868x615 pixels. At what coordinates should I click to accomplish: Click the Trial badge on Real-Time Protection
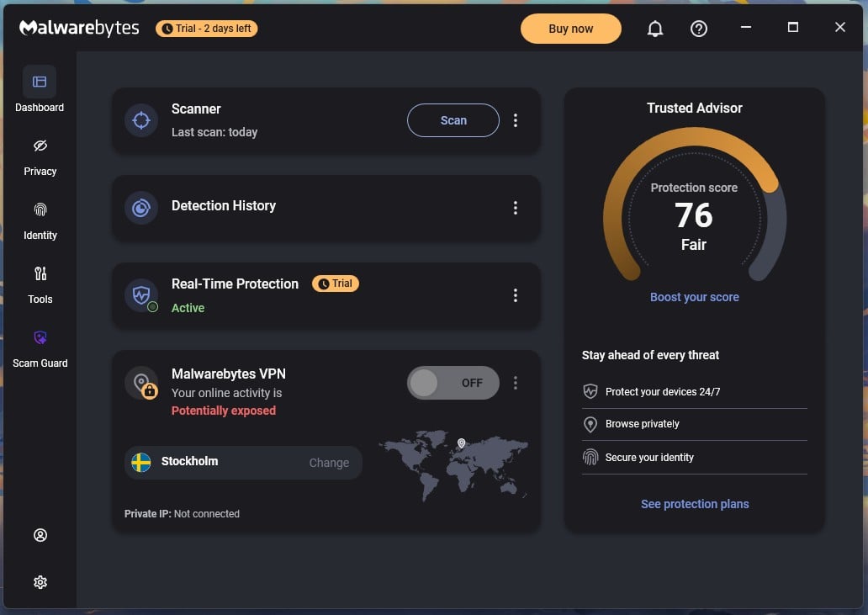coord(336,284)
